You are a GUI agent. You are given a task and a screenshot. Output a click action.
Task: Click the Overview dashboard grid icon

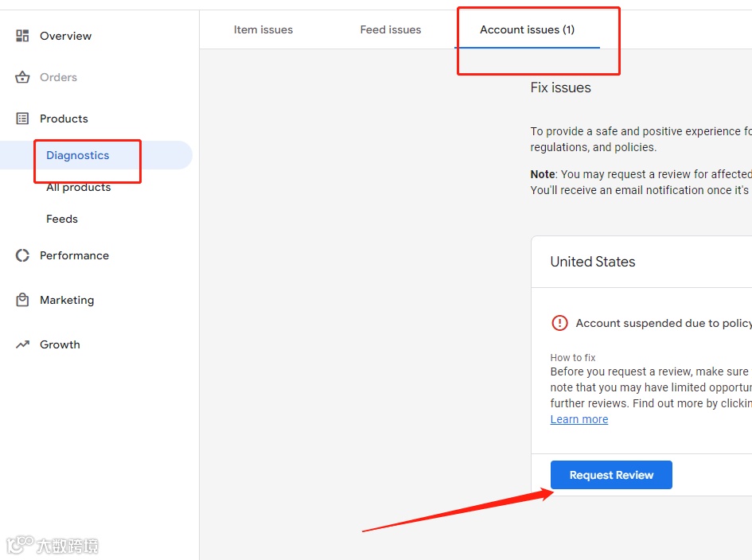point(21,36)
